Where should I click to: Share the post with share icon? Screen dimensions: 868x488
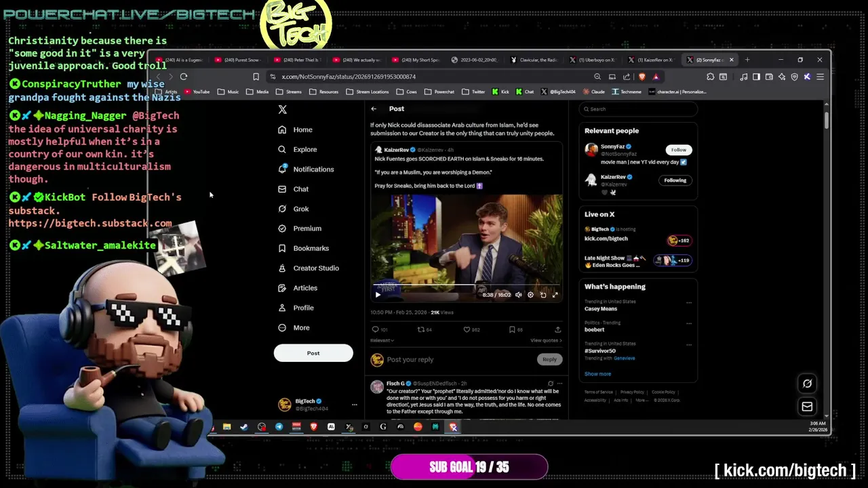557,329
